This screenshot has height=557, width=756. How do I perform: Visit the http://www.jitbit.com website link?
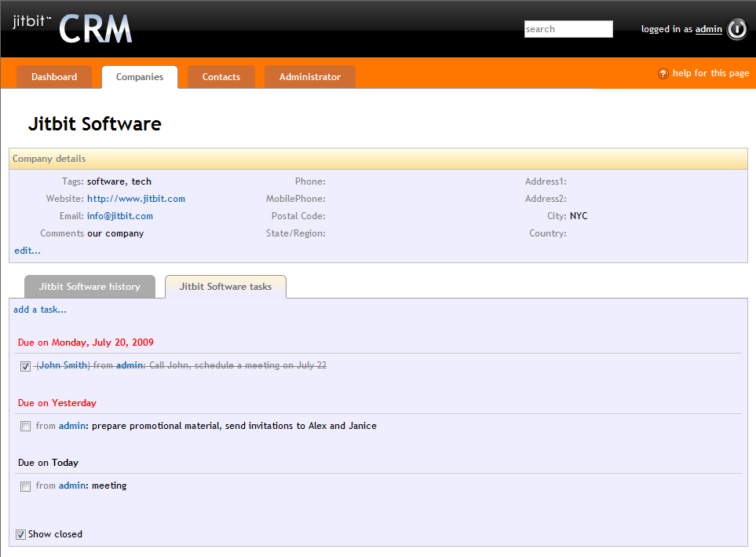(x=136, y=199)
